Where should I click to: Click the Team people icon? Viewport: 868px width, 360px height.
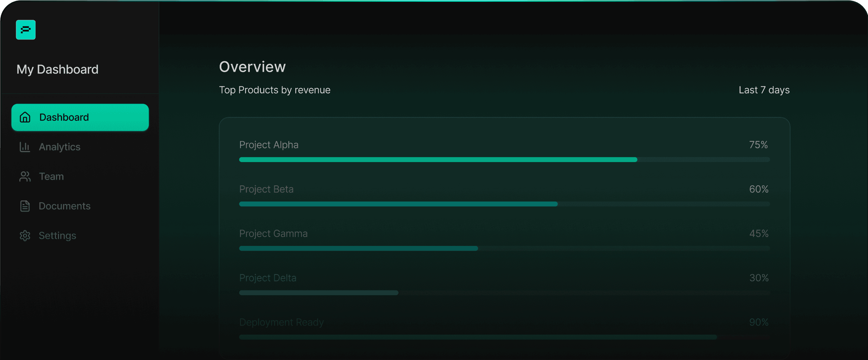(25, 176)
